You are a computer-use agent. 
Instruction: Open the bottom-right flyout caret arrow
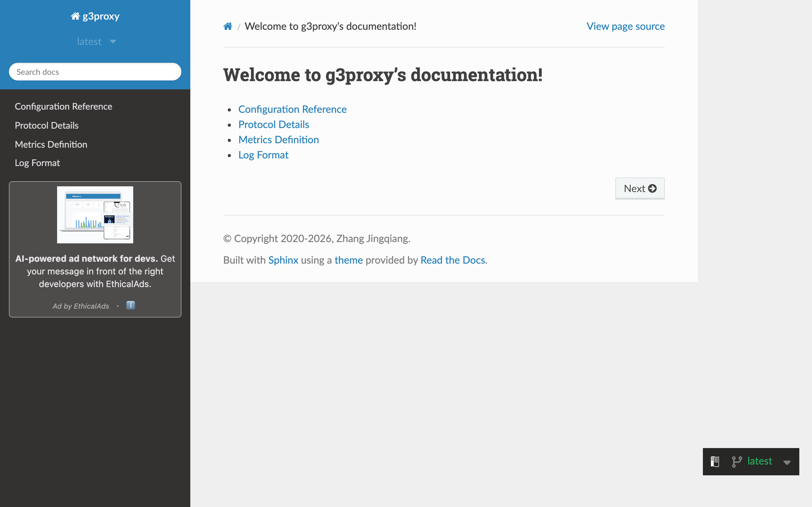point(787,462)
